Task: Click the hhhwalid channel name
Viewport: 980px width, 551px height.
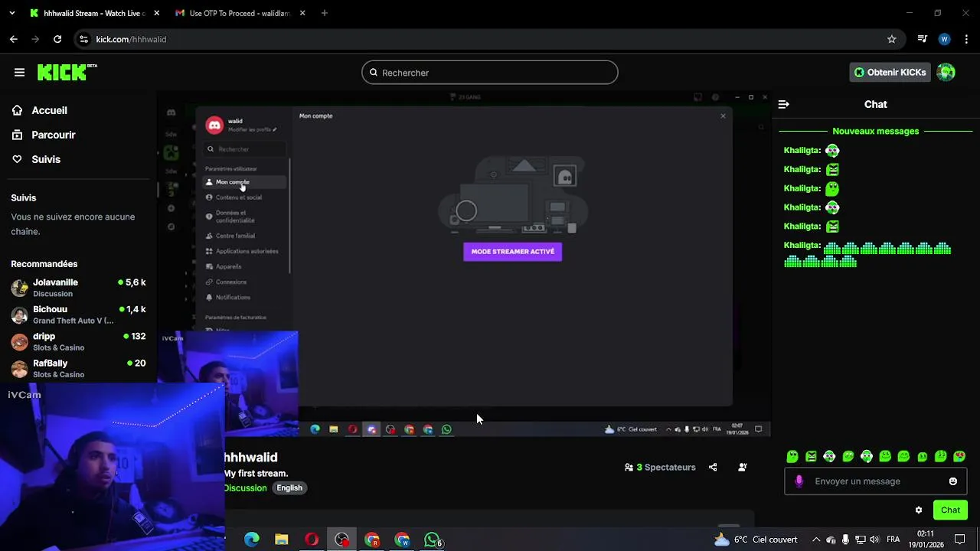Action: (250, 457)
